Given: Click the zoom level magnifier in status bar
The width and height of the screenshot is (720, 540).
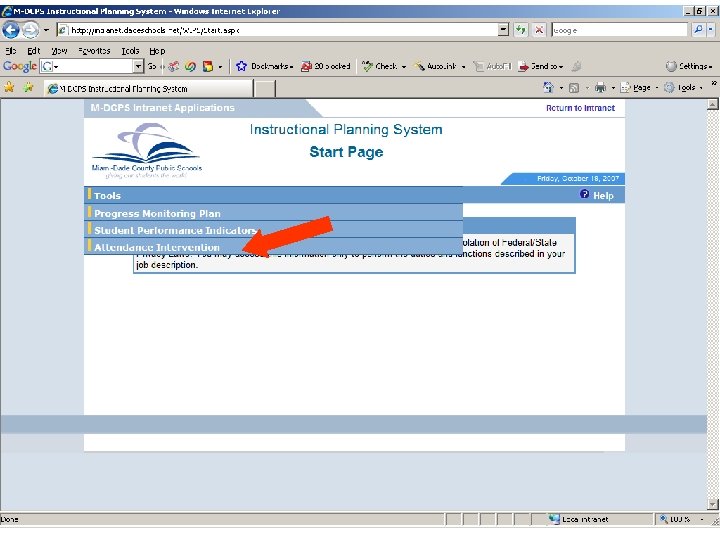Looking at the screenshot, I should point(663,519).
